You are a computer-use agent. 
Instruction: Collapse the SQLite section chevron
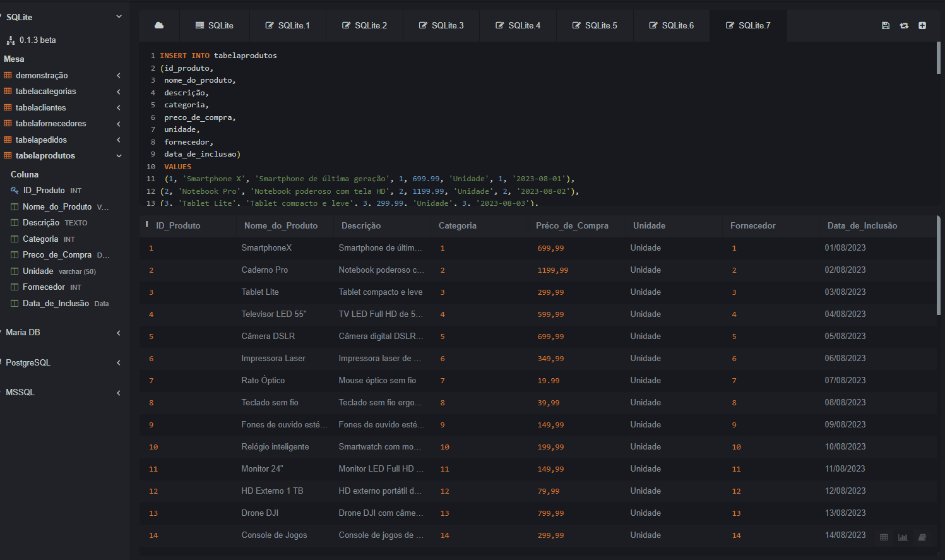pos(119,16)
